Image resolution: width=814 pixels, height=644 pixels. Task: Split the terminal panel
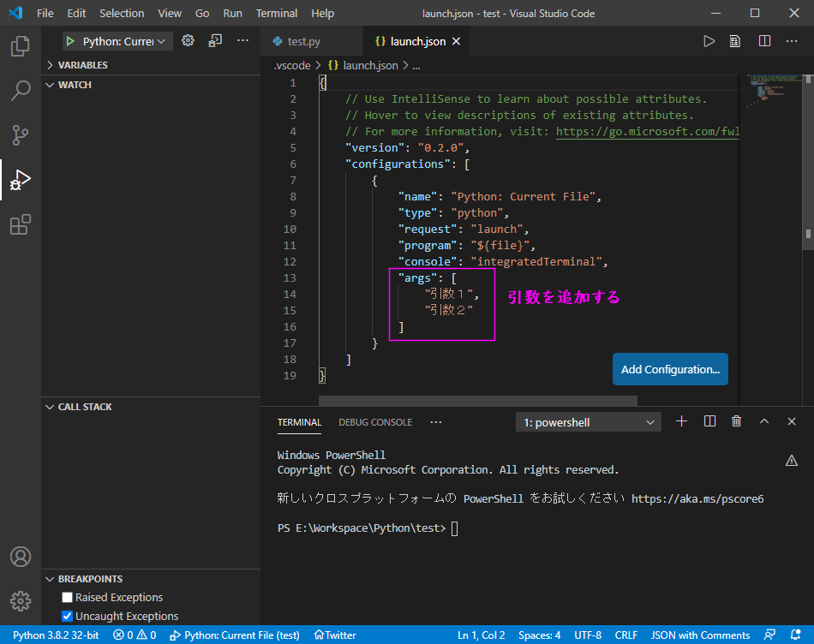709,421
